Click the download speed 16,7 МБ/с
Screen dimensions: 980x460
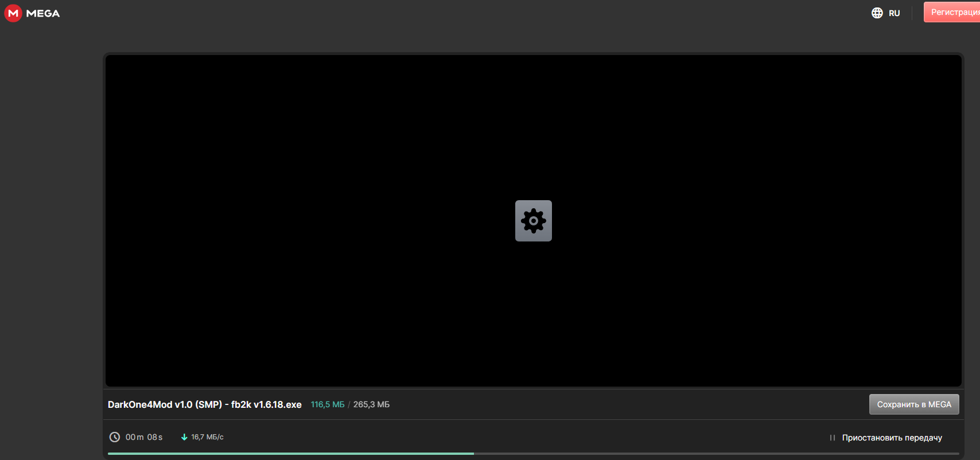(x=207, y=437)
